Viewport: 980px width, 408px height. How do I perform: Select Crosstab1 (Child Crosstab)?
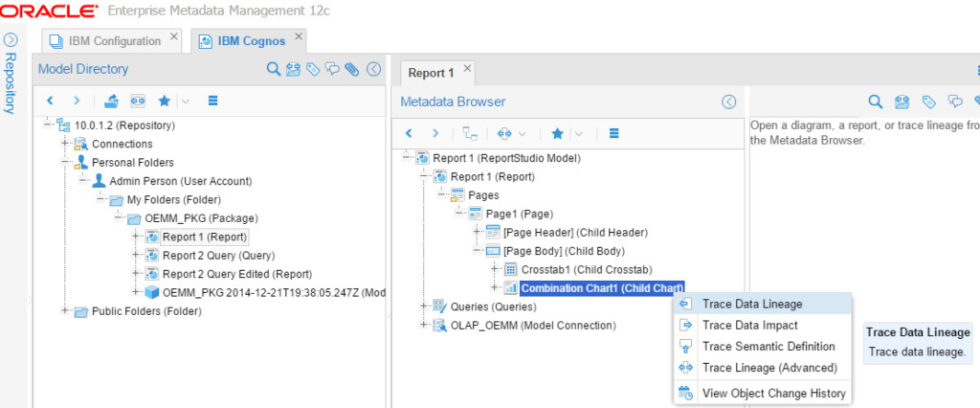tap(587, 270)
